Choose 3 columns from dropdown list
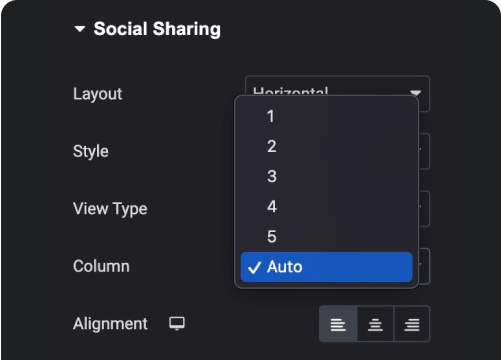Image resolution: width=501 pixels, height=360 pixels. click(x=326, y=176)
